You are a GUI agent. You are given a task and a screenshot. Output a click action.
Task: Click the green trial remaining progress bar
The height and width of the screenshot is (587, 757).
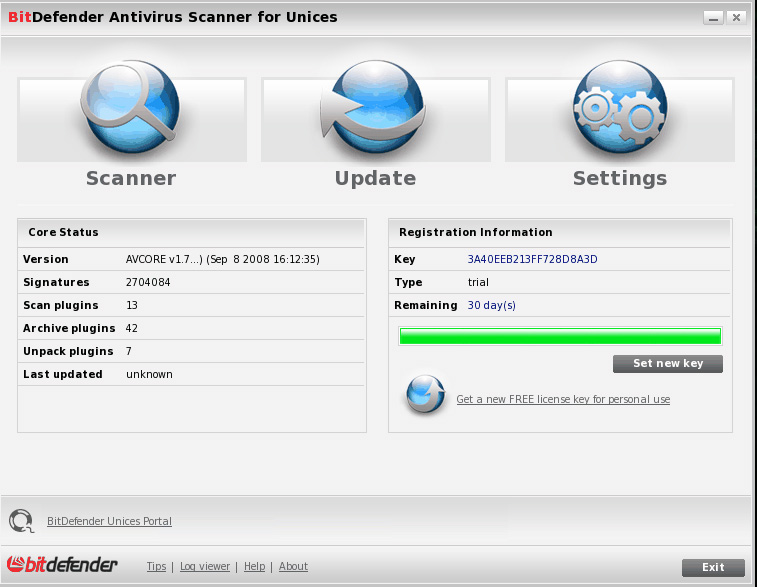coord(560,336)
